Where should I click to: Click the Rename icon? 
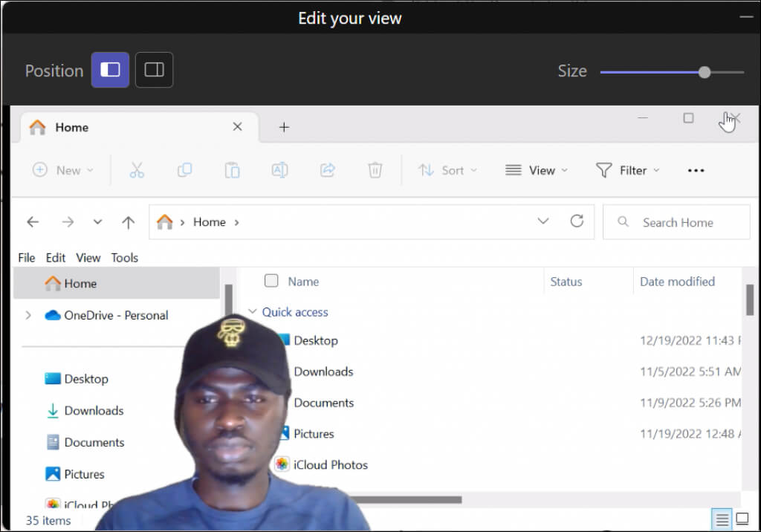pyautogui.click(x=279, y=170)
